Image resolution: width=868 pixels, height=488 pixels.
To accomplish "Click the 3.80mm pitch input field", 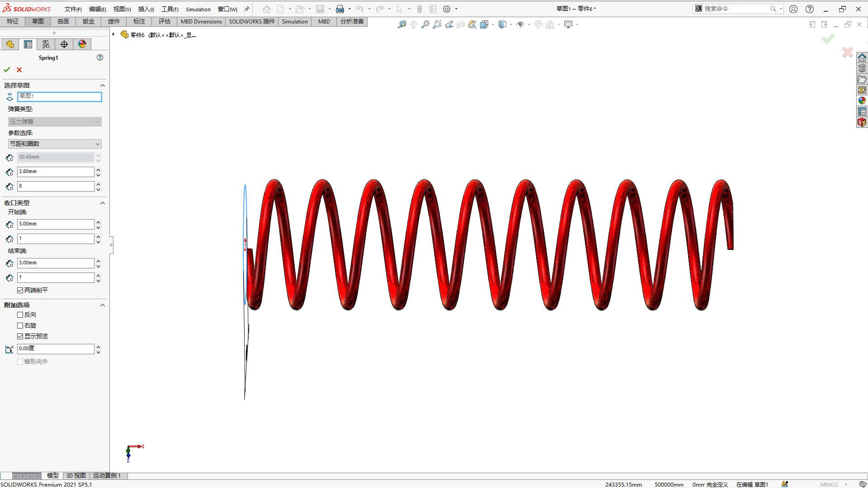I will pyautogui.click(x=56, y=172).
